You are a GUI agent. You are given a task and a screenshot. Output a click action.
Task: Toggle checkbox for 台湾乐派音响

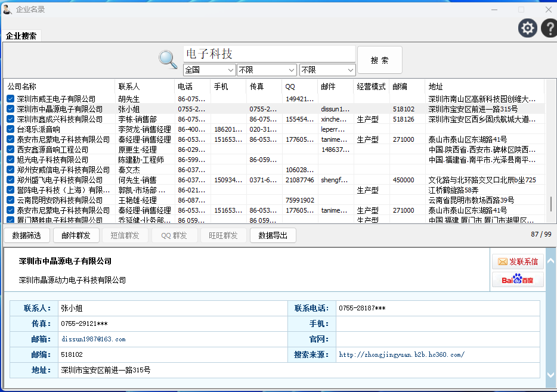(11, 129)
